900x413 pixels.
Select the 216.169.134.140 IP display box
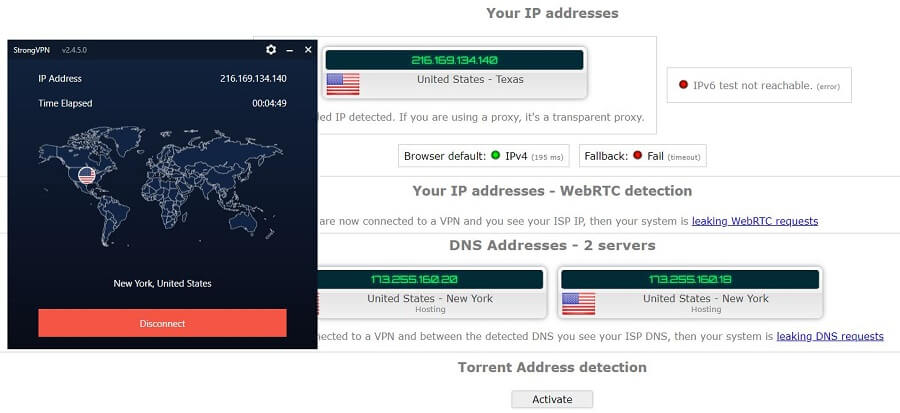click(x=454, y=60)
